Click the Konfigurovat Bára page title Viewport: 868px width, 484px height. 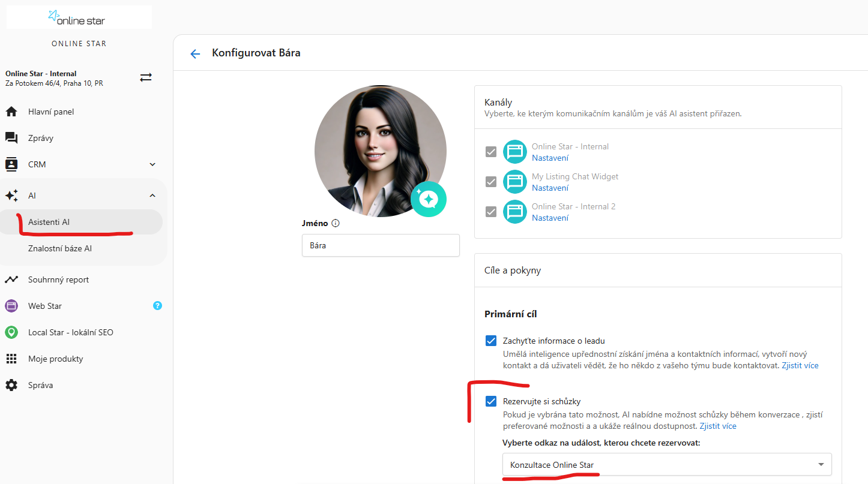[256, 53]
